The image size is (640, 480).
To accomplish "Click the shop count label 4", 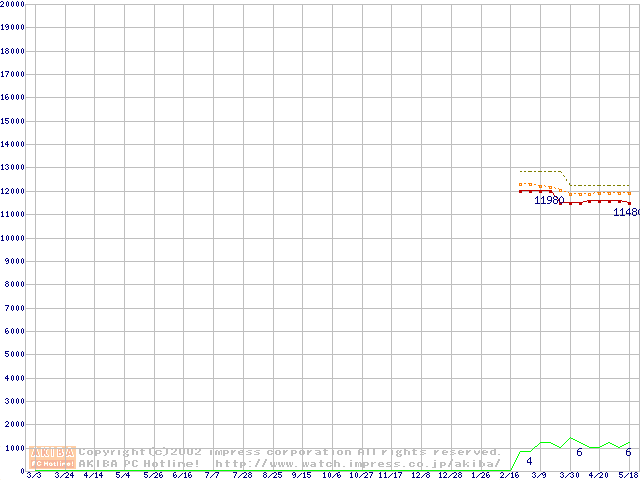I will pos(529,461).
